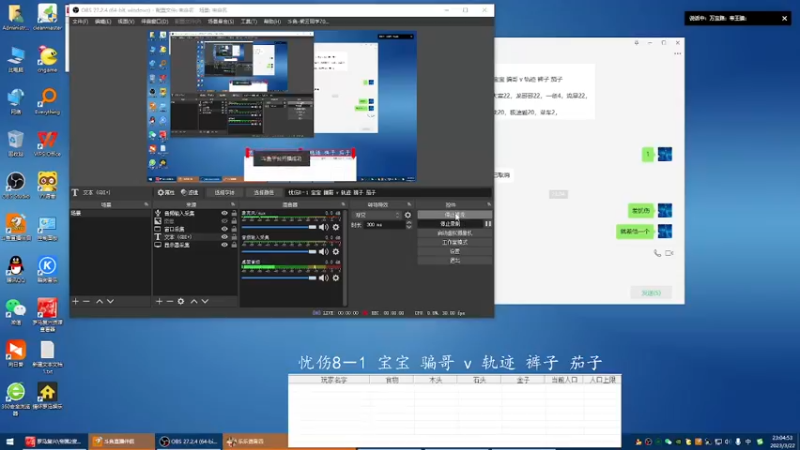The image size is (800, 450).
Task: Open the QQ penguin desktop icon
Action: click(16, 269)
